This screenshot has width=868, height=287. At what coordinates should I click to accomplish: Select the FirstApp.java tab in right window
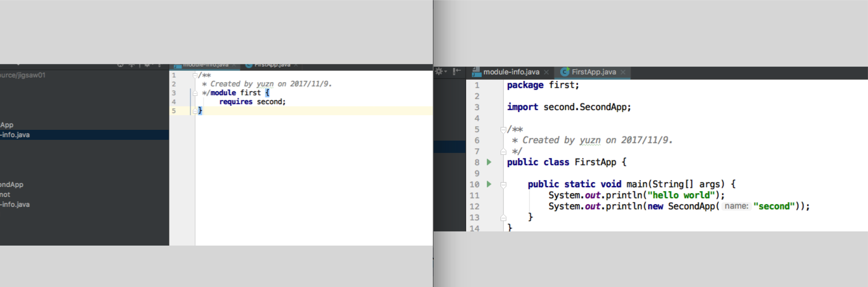[x=594, y=72]
